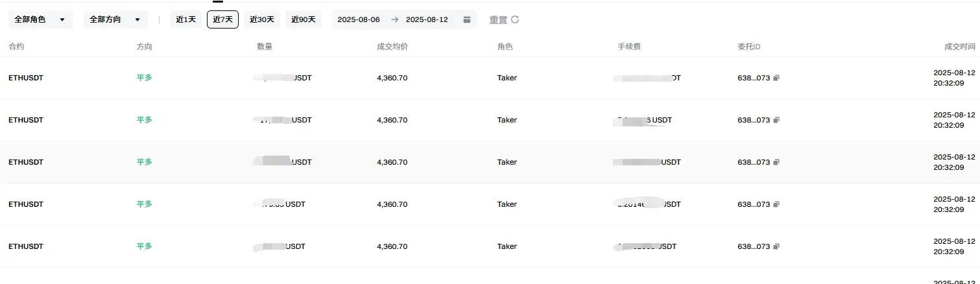Copy order ID in second ETHUSDT row
This screenshot has height=284, width=980.
click(x=776, y=120)
